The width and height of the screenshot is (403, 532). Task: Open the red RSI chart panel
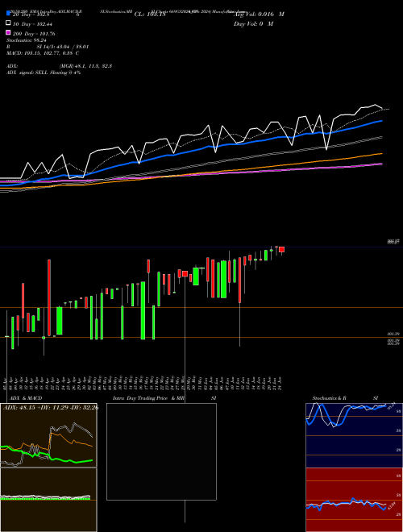(354, 500)
